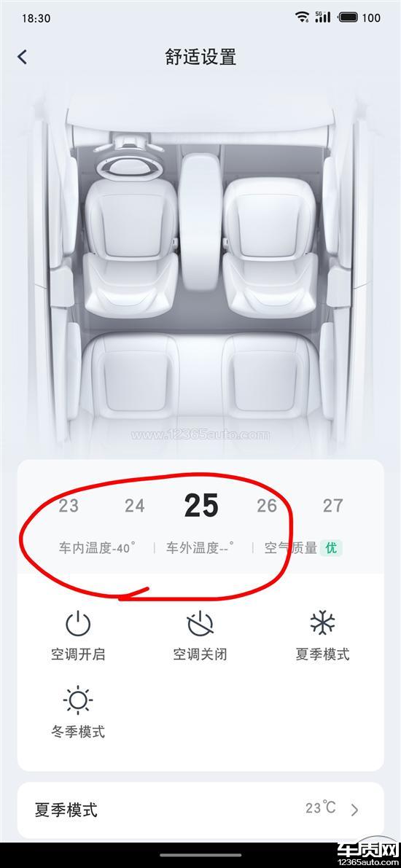Tap the crossed fan icon 空调关闭

pyautogui.click(x=200, y=624)
